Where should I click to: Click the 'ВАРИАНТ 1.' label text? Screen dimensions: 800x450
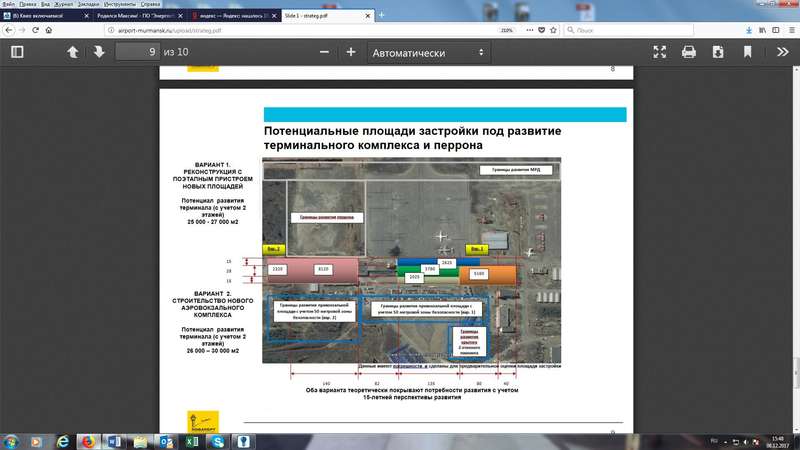tap(213, 165)
